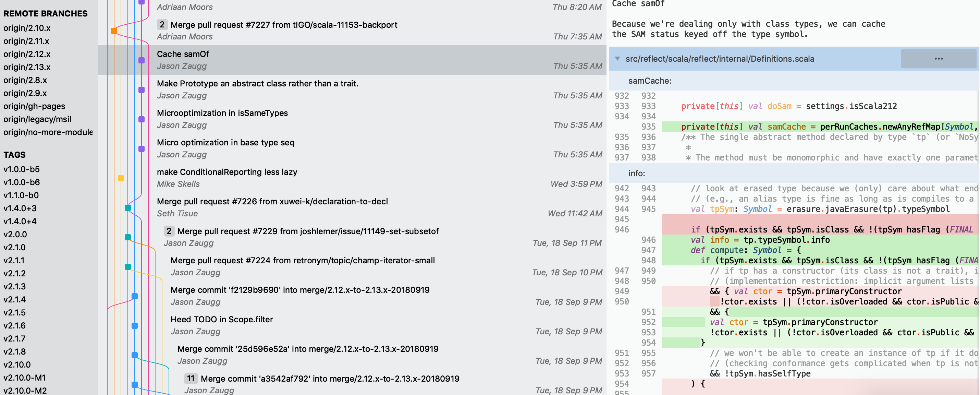Select 'Merge commit f2129b9690' row

352,296
